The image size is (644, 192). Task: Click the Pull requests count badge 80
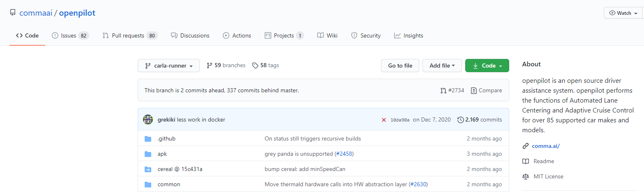[x=152, y=35]
